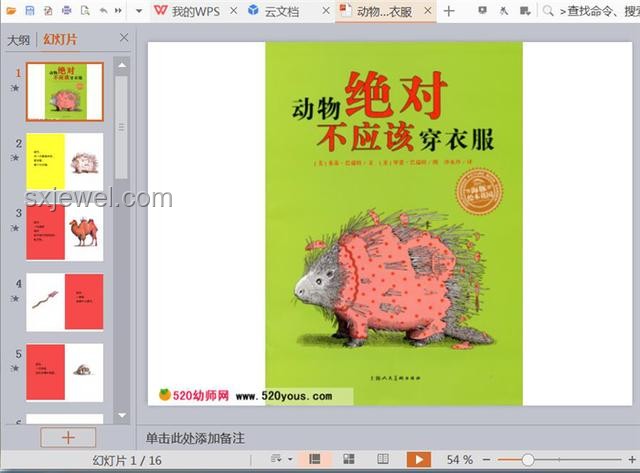Close the 我的WPS tab

pyautogui.click(x=233, y=11)
